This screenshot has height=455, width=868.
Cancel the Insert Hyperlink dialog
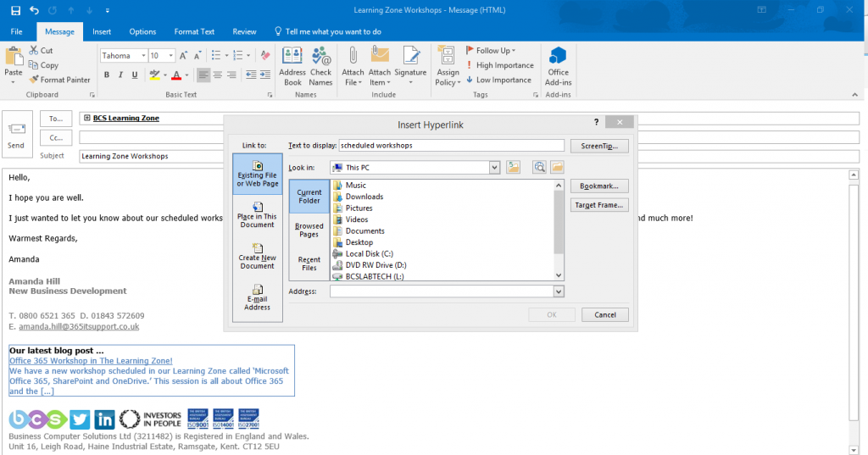pos(605,315)
